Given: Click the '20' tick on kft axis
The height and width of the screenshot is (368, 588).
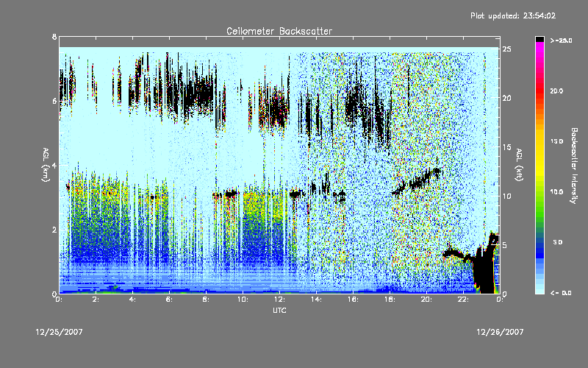Looking at the screenshot, I should click(x=506, y=98).
